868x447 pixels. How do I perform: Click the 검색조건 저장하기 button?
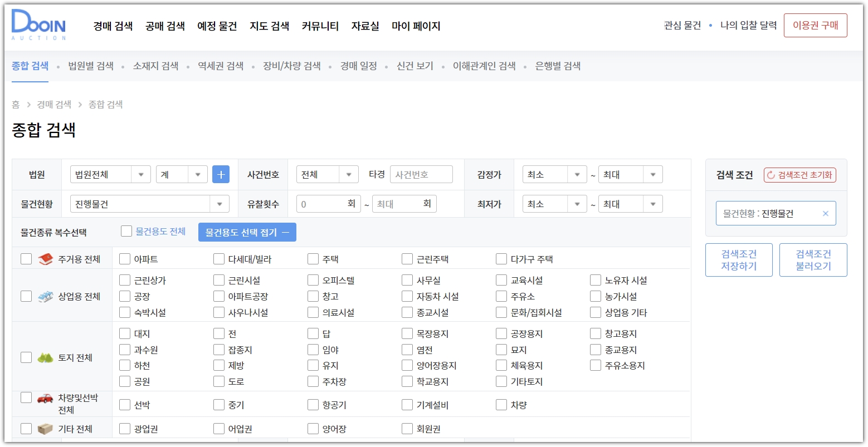point(739,259)
